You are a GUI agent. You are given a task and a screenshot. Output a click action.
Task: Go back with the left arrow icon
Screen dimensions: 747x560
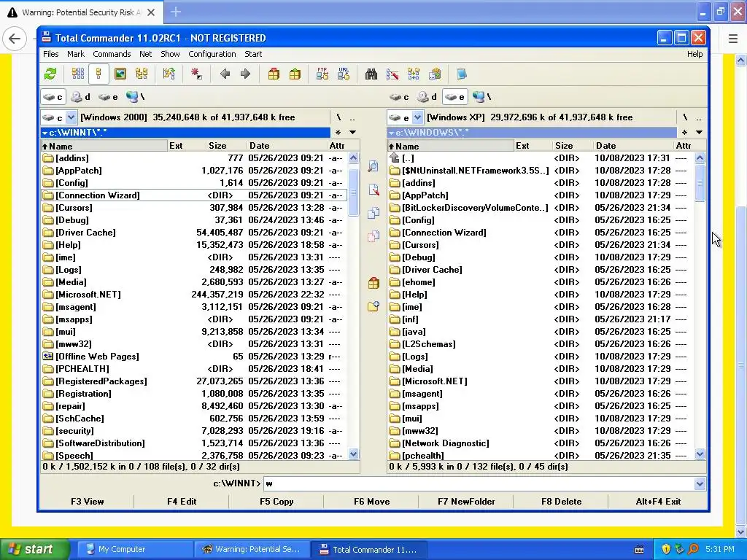[225, 74]
